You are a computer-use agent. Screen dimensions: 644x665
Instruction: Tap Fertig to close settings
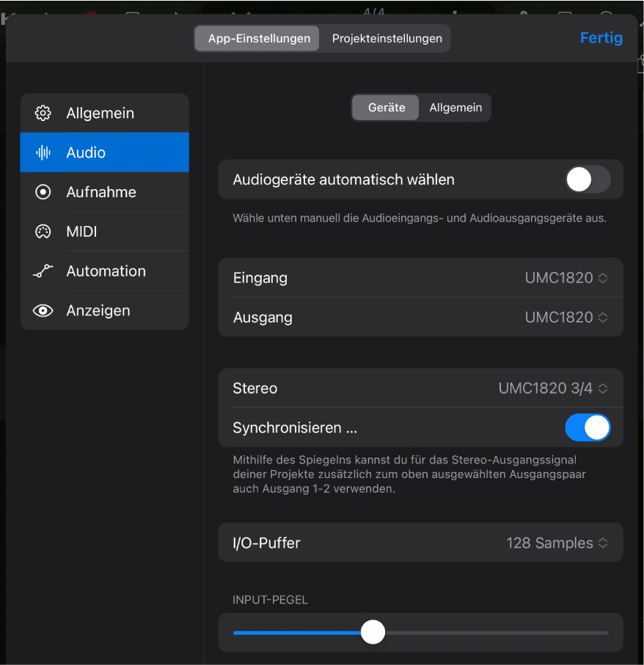coord(601,37)
